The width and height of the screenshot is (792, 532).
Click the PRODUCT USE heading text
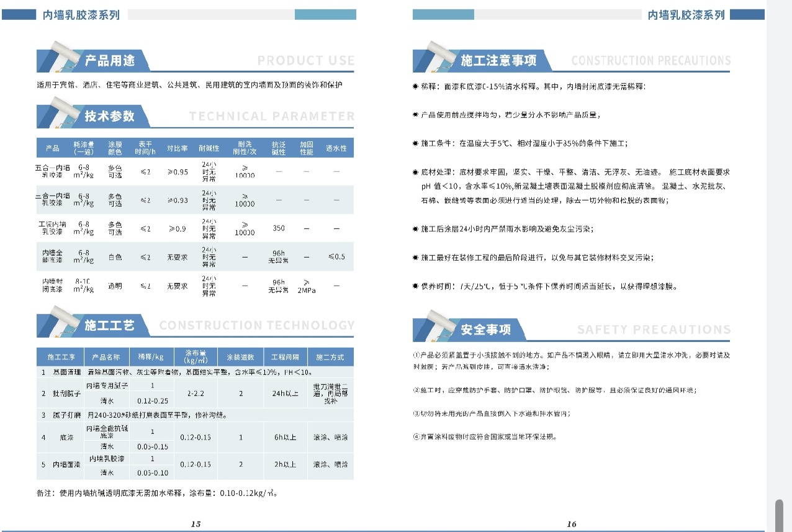[306, 61]
